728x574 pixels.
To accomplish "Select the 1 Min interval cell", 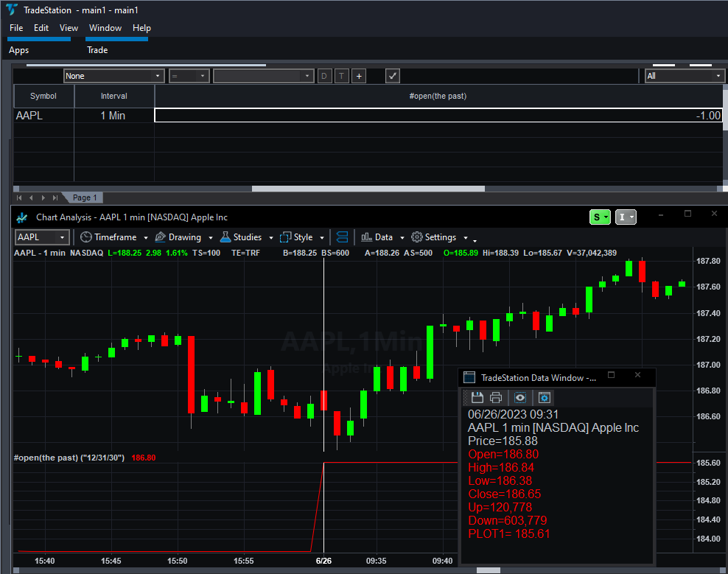I will pos(114,116).
